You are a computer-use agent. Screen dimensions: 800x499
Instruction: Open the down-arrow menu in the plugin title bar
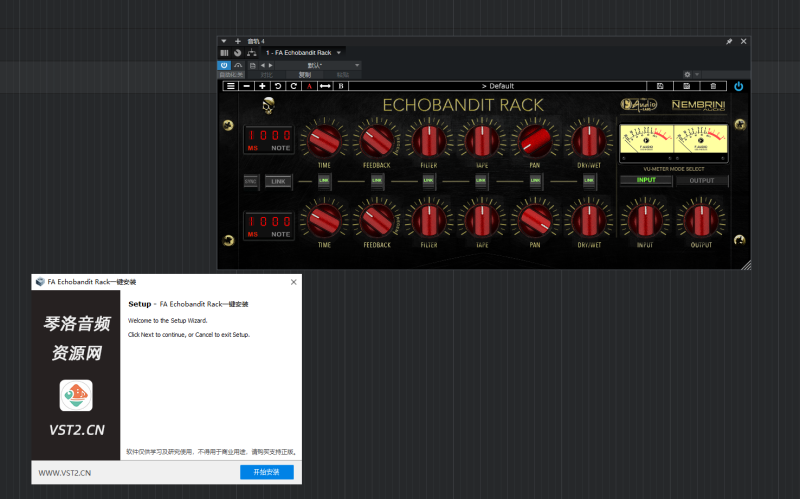coord(223,41)
